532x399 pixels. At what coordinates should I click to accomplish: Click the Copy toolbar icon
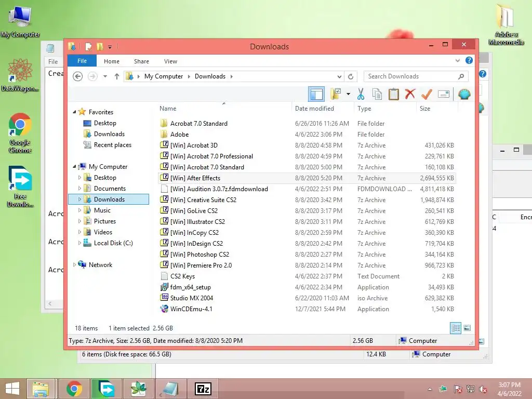click(377, 94)
